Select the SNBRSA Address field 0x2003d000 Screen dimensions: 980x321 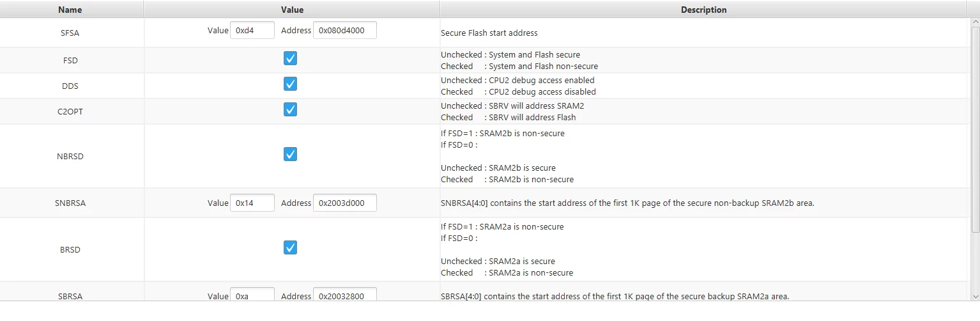pos(345,203)
